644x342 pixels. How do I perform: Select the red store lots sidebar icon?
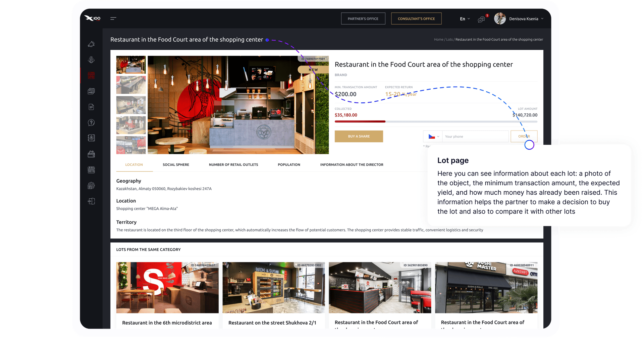point(91,76)
